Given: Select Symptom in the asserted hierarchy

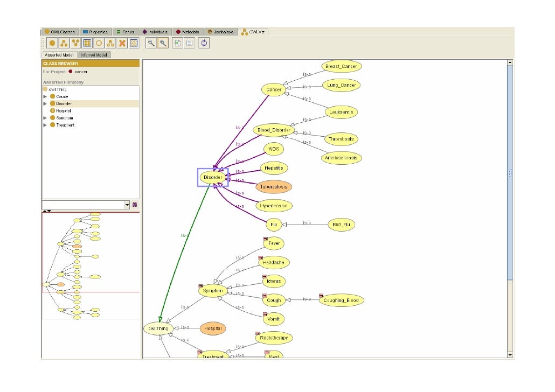Looking at the screenshot, I should pos(65,118).
